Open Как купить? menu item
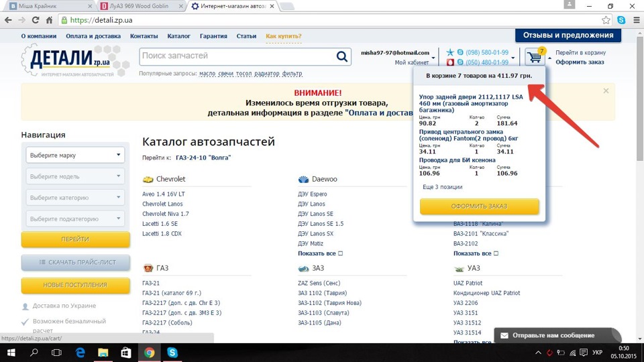Screen dimensions: 644x362 click(283, 36)
